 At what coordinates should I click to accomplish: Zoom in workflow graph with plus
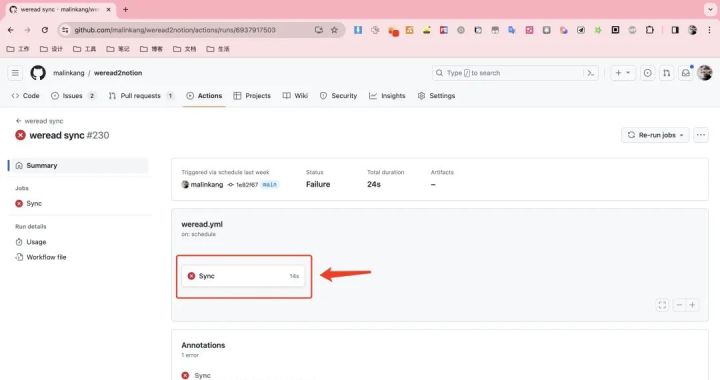pos(692,305)
